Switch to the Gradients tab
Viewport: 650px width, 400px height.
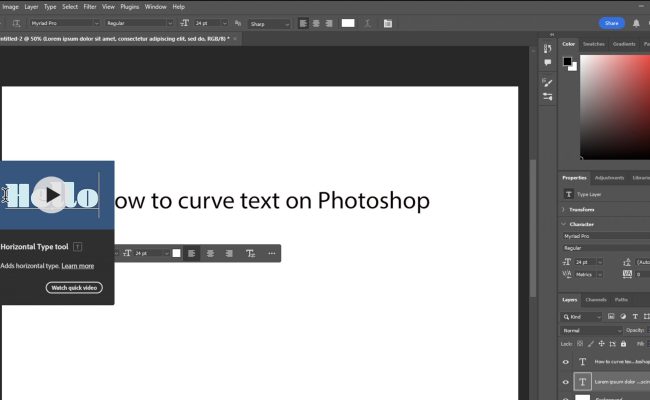pos(624,44)
